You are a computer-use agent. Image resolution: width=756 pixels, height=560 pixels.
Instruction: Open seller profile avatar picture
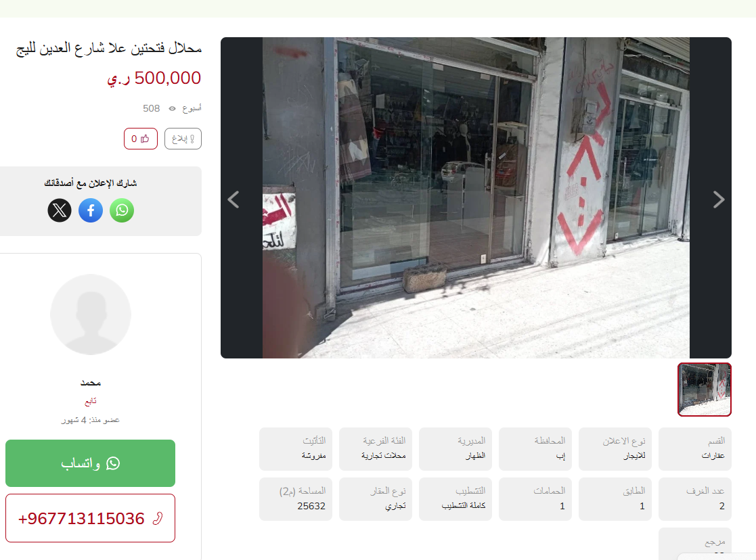coord(91,314)
